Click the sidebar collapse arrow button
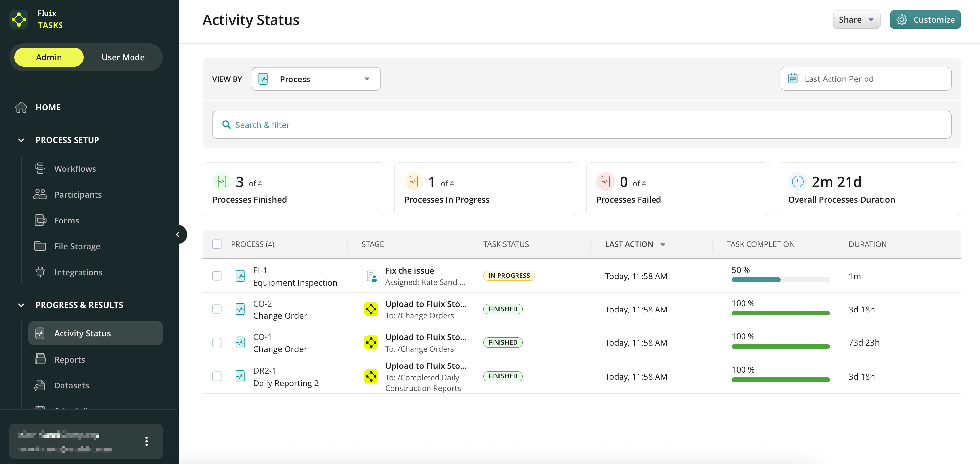The height and width of the screenshot is (464, 980). pos(178,235)
